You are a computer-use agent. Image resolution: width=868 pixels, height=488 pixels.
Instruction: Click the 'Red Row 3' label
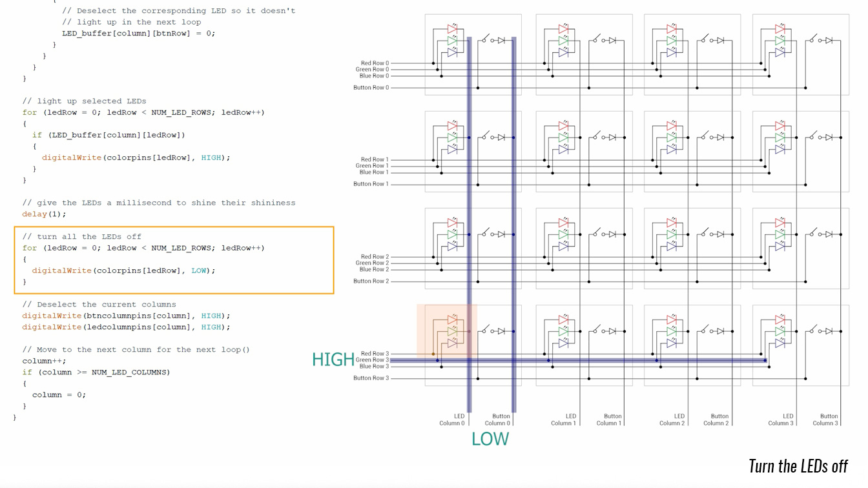375,354
